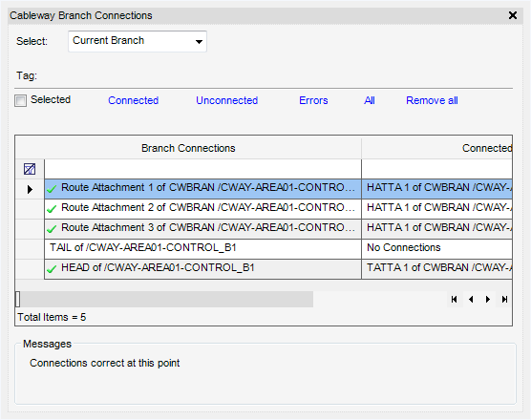Click the green check beside HEAD row

pos(52,269)
